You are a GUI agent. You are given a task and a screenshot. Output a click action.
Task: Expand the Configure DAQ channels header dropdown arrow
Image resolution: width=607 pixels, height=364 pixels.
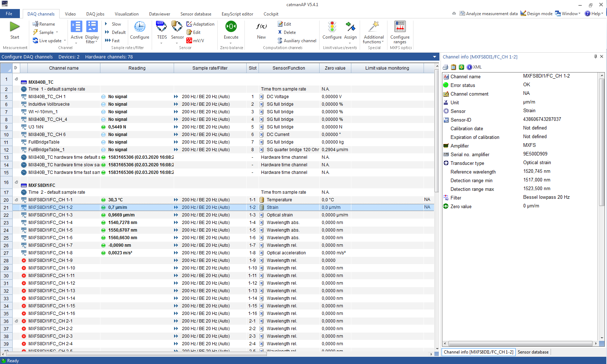tap(434, 57)
